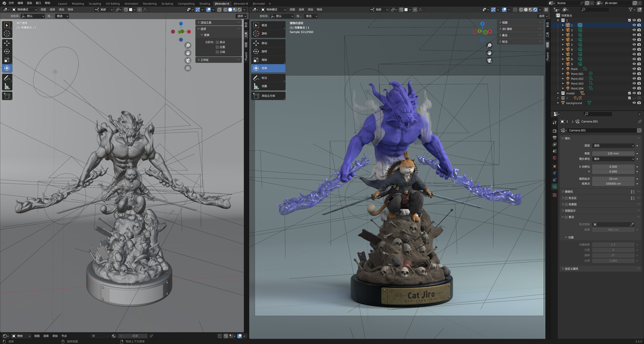
Task: Click the Cursor tool in left viewport
Action: (7, 34)
